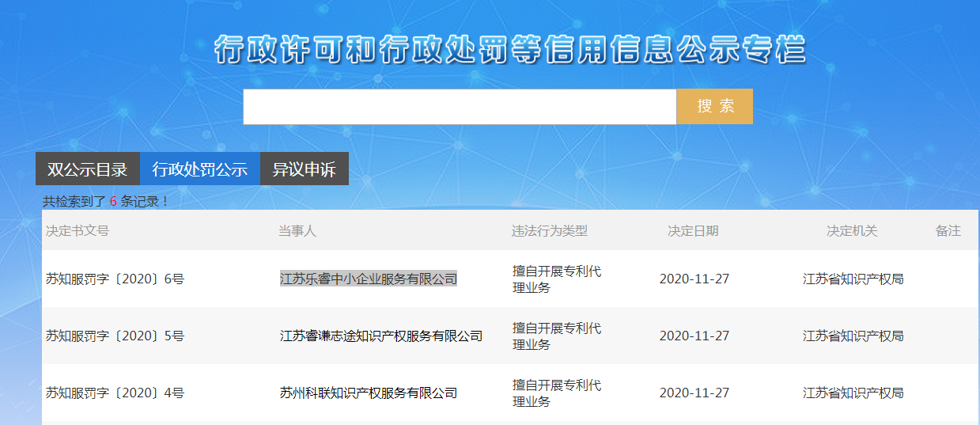Click the search input field
The width and height of the screenshot is (980, 425).
pyautogui.click(x=460, y=107)
